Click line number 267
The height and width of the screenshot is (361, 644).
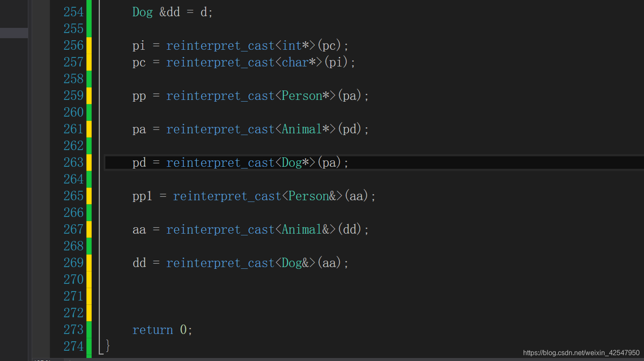pyautogui.click(x=73, y=229)
